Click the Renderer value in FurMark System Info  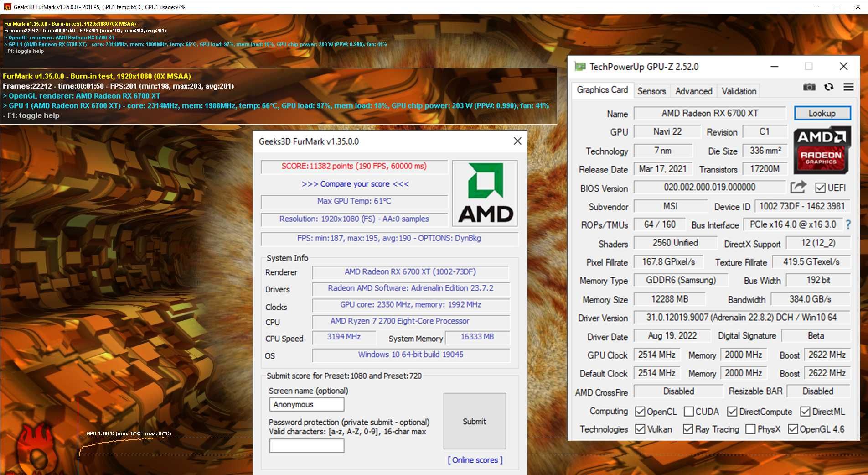[410, 272]
